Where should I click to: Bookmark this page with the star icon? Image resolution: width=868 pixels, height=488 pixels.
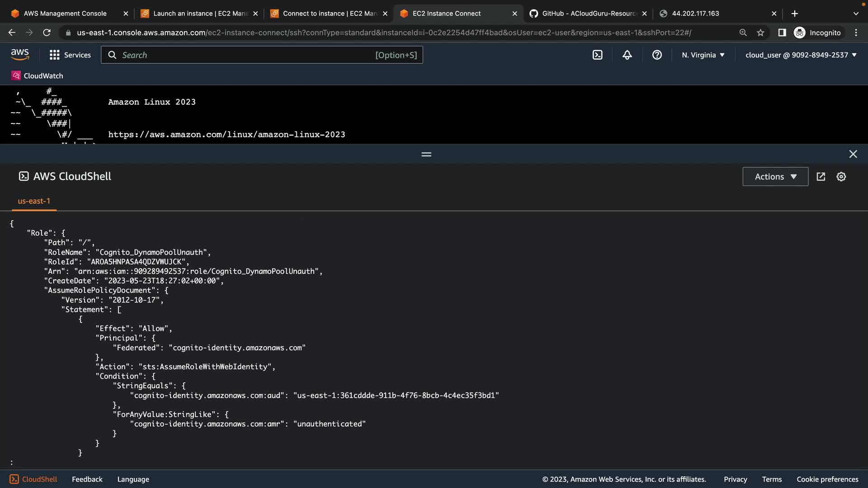pyautogui.click(x=760, y=33)
